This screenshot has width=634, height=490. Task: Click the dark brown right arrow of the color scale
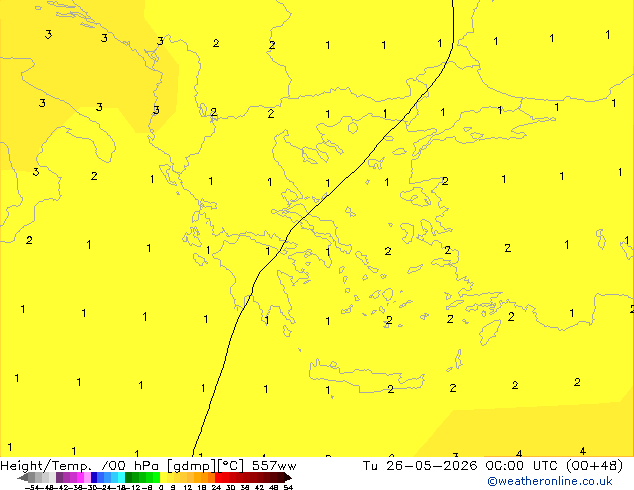[x=288, y=477]
